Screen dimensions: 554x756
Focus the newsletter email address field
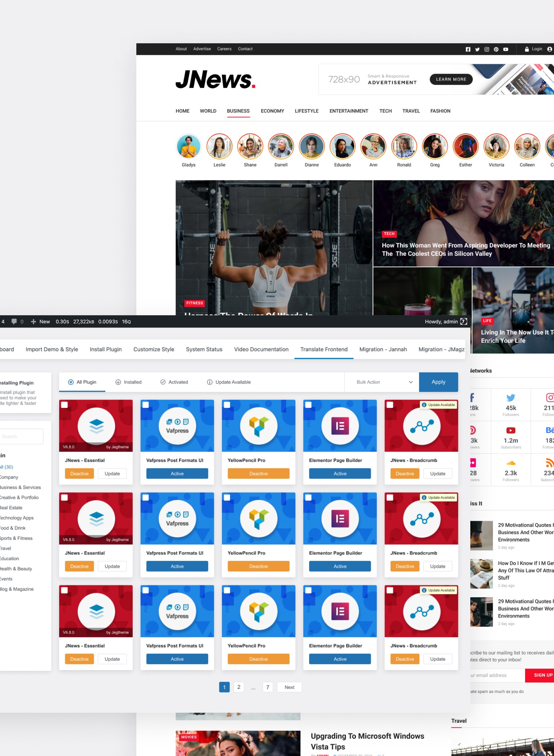[x=498, y=675]
